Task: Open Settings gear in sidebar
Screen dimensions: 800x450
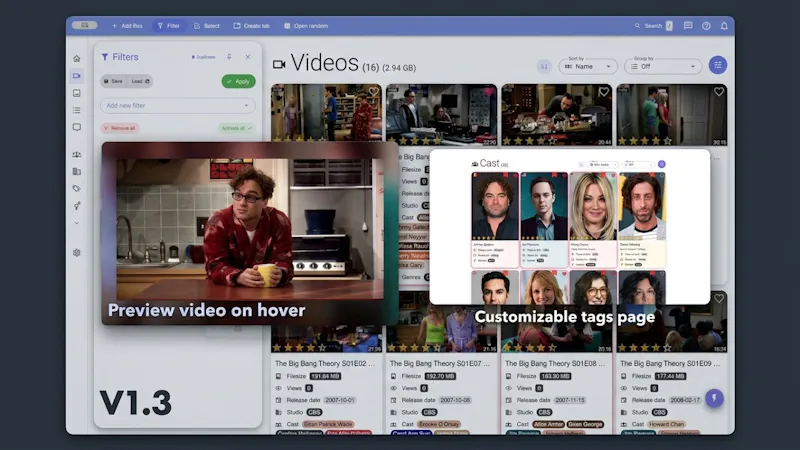Action: 77,253
